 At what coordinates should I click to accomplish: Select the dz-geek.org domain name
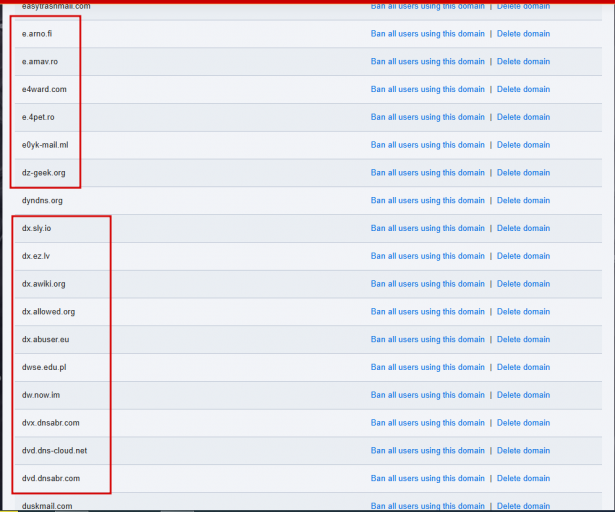(44, 173)
